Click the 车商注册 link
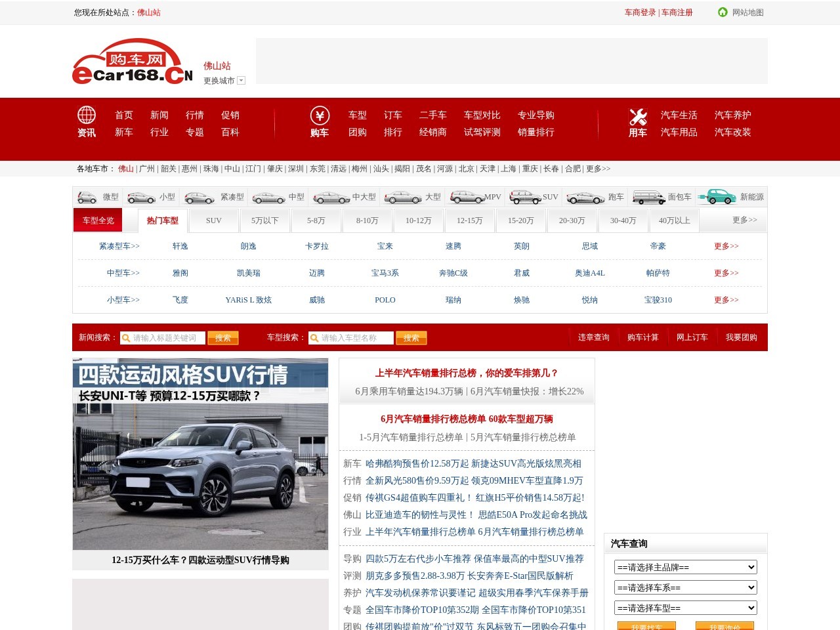Image resolution: width=840 pixels, height=630 pixels. [x=677, y=12]
